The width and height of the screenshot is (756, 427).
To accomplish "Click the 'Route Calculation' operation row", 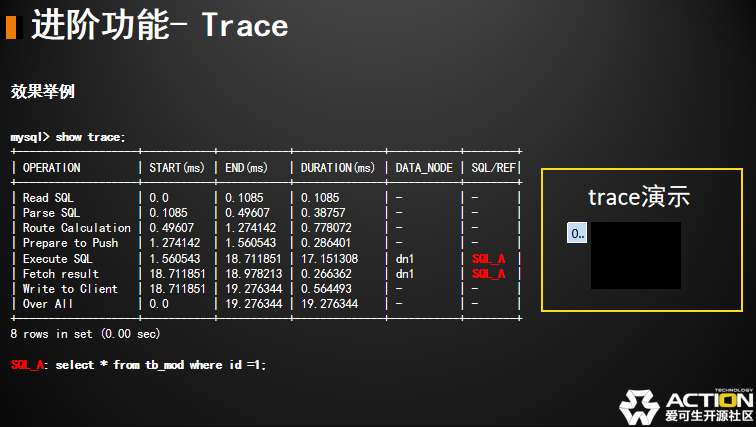I will (266, 227).
